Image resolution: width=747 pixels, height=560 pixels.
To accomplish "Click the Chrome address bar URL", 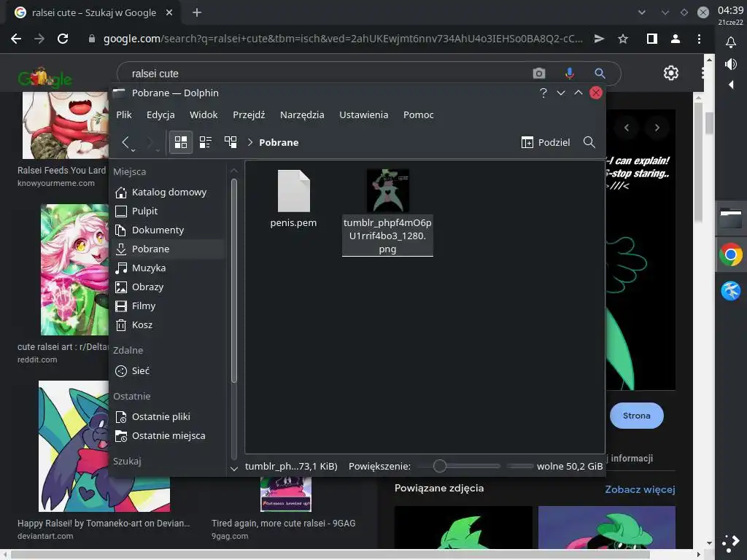I will pos(343,39).
